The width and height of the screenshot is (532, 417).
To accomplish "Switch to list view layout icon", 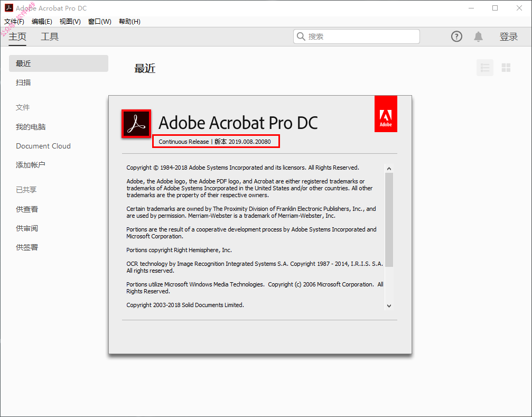I will point(485,68).
